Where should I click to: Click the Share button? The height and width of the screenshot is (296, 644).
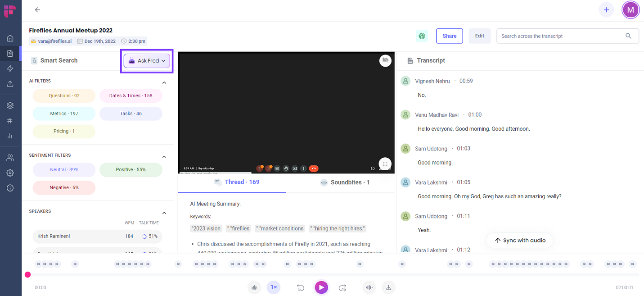click(x=449, y=36)
